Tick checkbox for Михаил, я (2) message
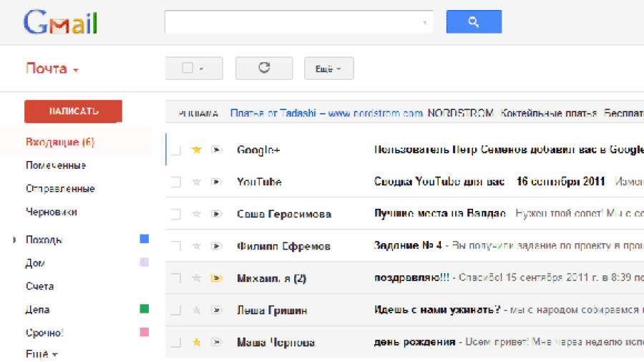 tap(176, 278)
